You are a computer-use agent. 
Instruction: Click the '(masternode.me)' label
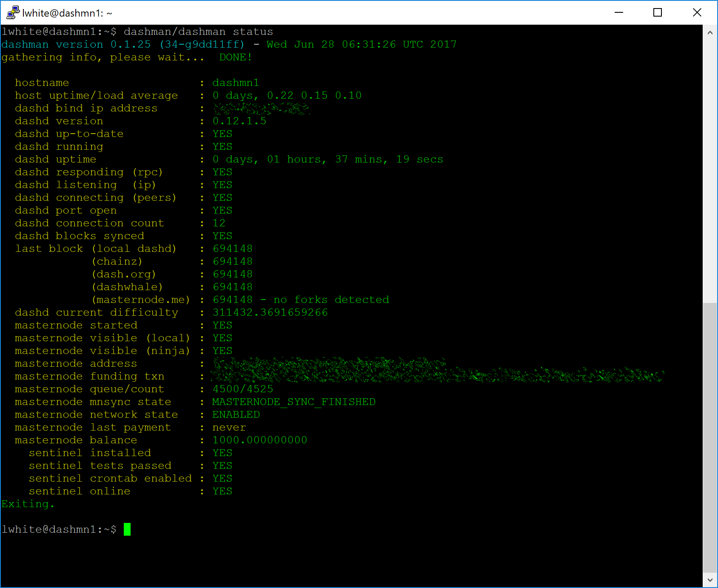pyautogui.click(x=141, y=300)
